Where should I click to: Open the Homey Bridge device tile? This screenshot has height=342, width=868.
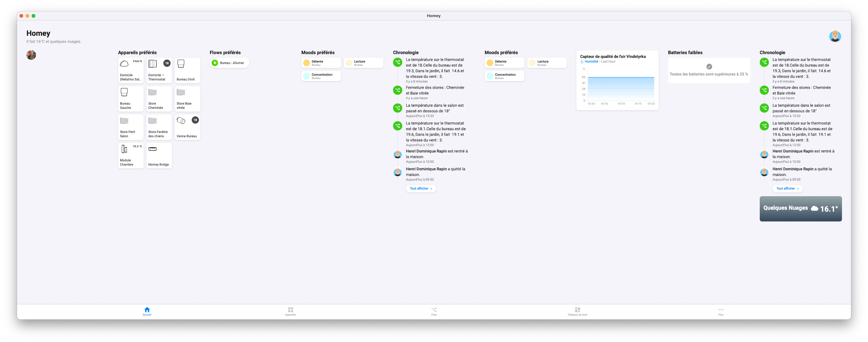159,155
